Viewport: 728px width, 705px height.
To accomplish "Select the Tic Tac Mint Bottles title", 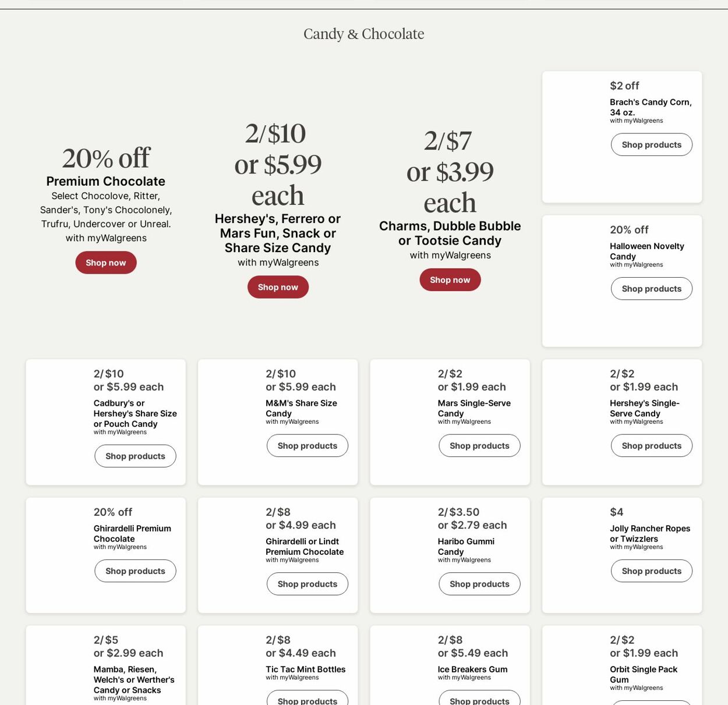I will [x=305, y=669].
